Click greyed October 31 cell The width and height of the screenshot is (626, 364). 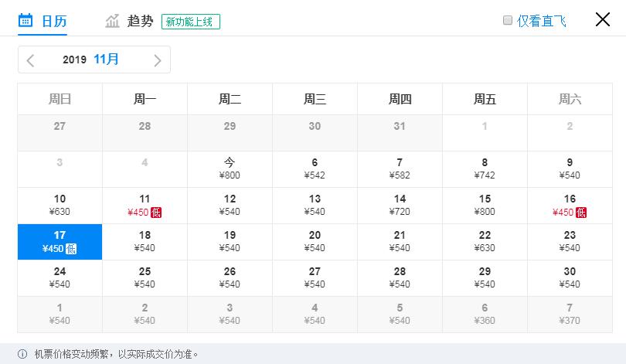click(400, 133)
